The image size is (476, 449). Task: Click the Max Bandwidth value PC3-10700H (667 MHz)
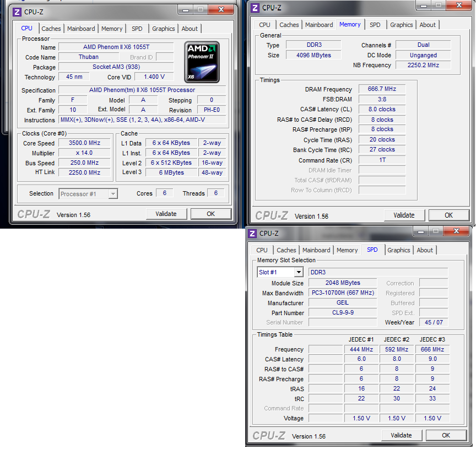click(343, 293)
